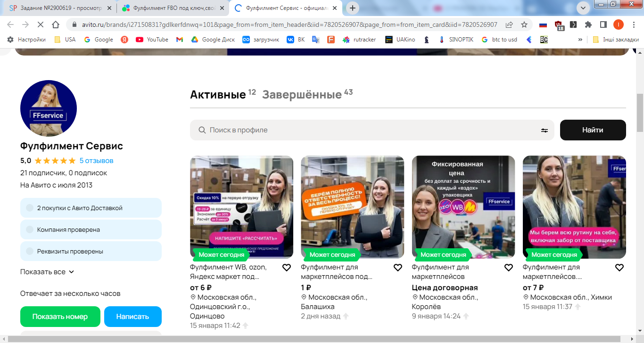Open the Настройки settings bookmark

[26, 40]
